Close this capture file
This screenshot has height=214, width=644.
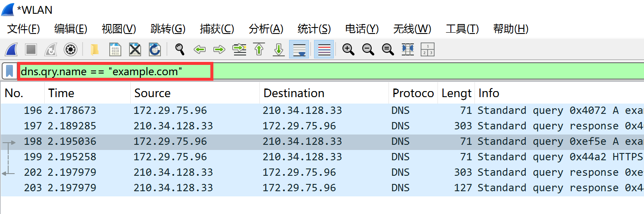pos(135,49)
